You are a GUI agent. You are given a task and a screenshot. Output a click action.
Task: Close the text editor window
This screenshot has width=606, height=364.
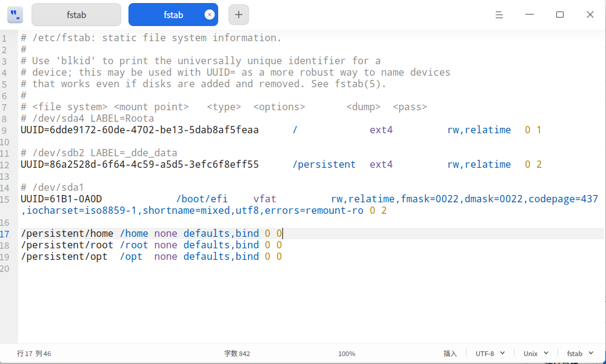(590, 15)
